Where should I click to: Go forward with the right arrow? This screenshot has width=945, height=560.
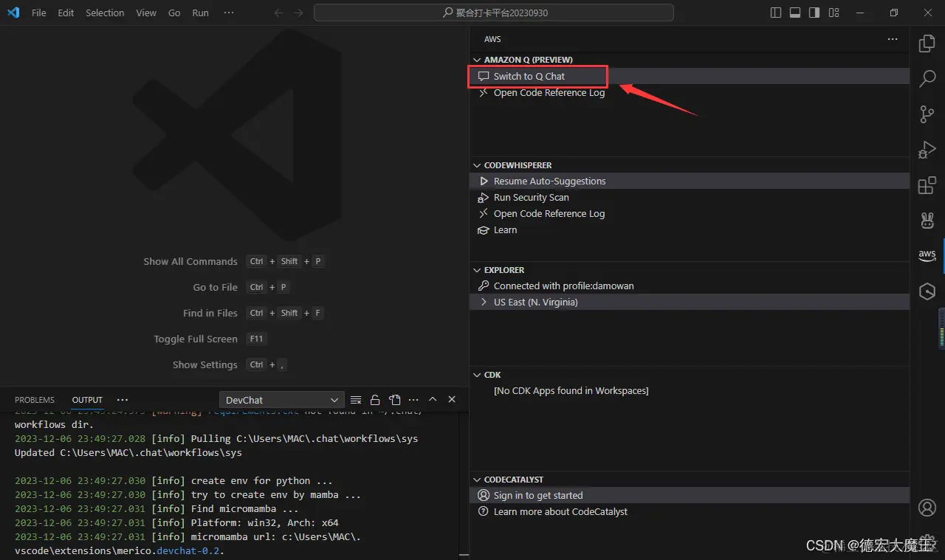pyautogui.click(x=298, y=13)
